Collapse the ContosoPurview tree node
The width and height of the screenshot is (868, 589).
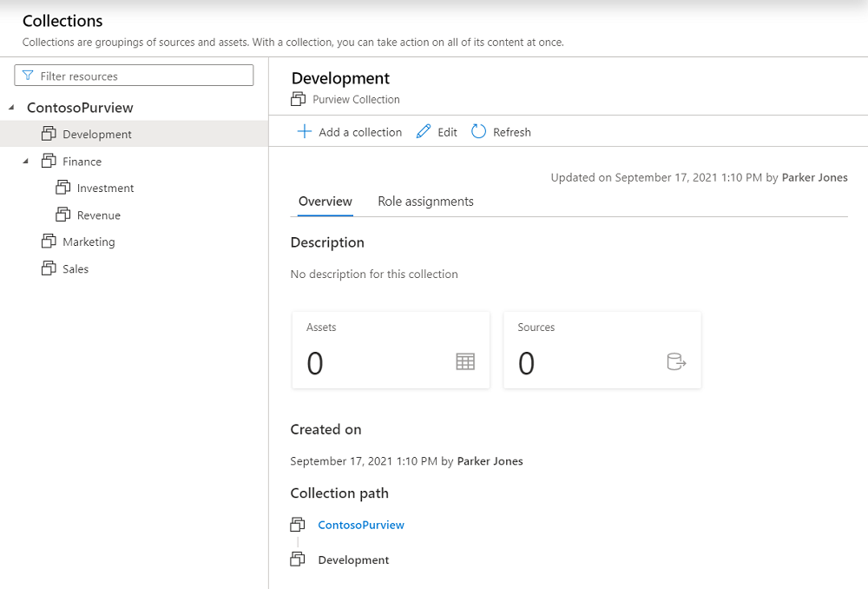[x=10, y=107]
